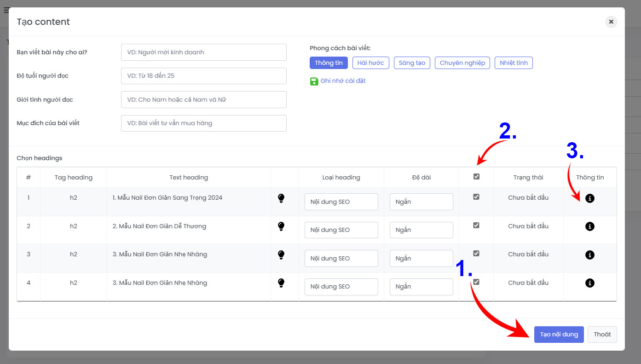
Task: Click the Chưa bắt đầu status in row 1
Action: [x=528, y=198]
